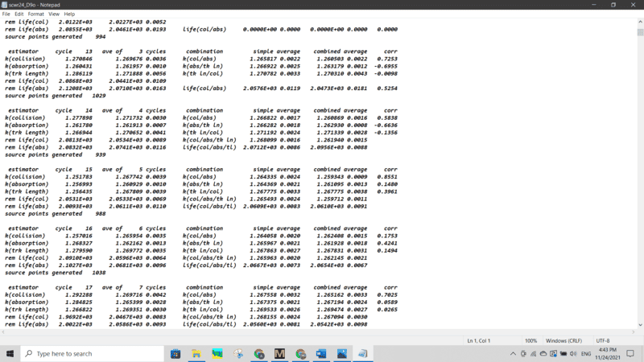Open the File menu
Screen dimensions: 644x362
point(8,14)
